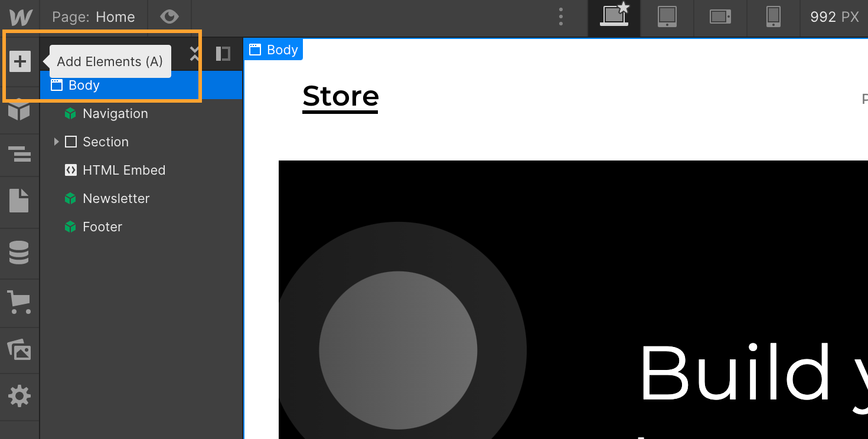The height and width of the screenshot is (439, 868).
Task: Select the Navigation symbol in Navigator
Action: 141,113
